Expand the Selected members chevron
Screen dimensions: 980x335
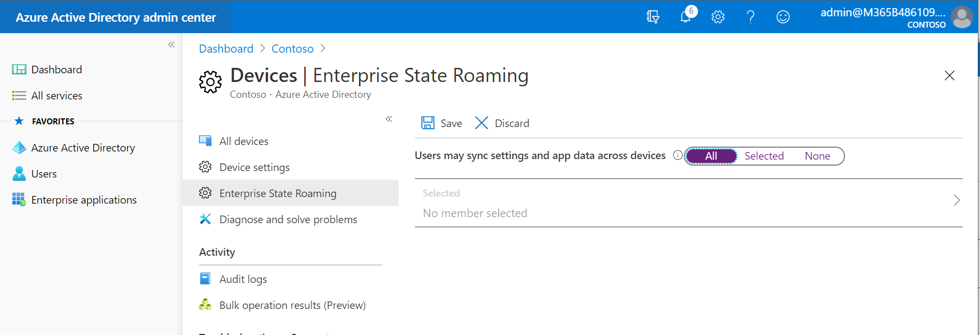(957, 200)
